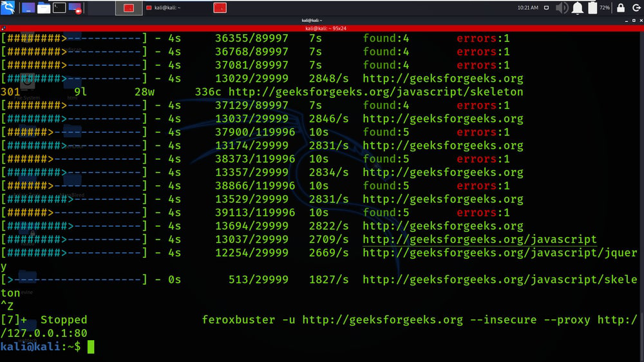Image resolution: width=644 pixels, height=362 pixels.
Task: Click the terminal pane icon on red bar
Action: 3,28
